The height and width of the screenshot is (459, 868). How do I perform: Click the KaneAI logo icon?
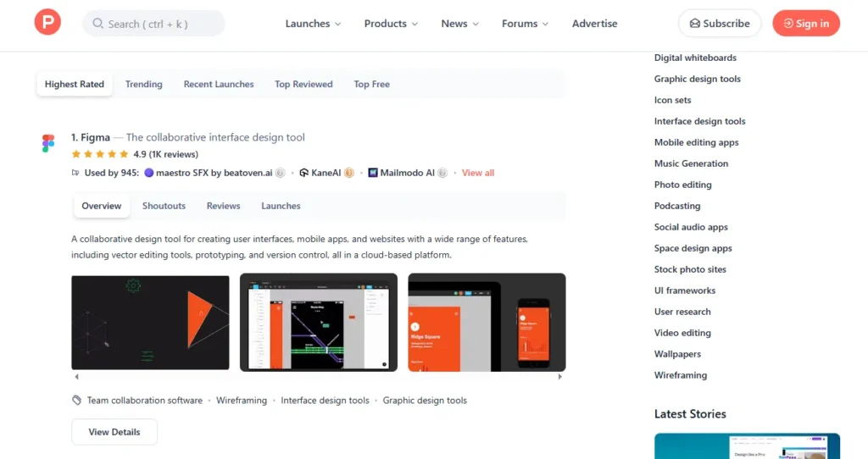[304, 173]
